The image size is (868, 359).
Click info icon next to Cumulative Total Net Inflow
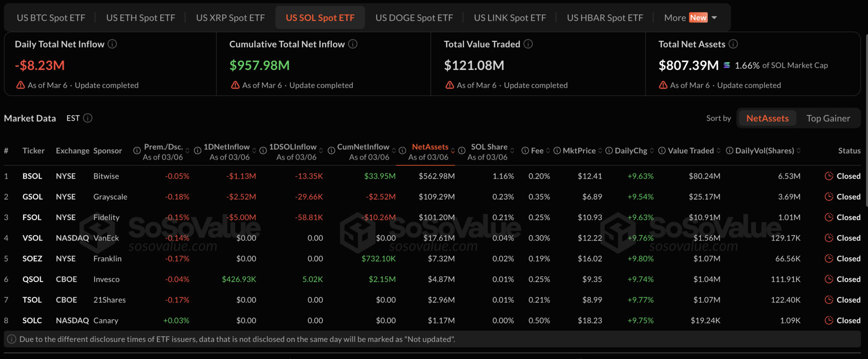coord(353,44)
